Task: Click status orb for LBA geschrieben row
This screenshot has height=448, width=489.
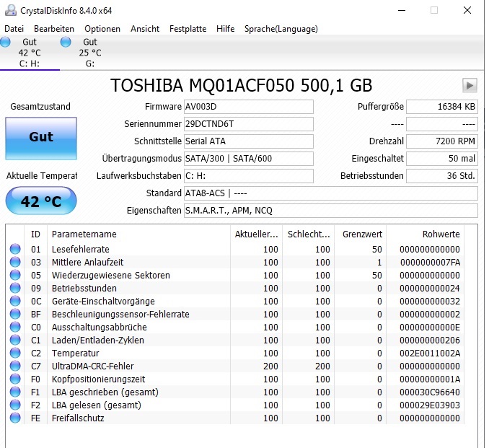Action: 15,392
